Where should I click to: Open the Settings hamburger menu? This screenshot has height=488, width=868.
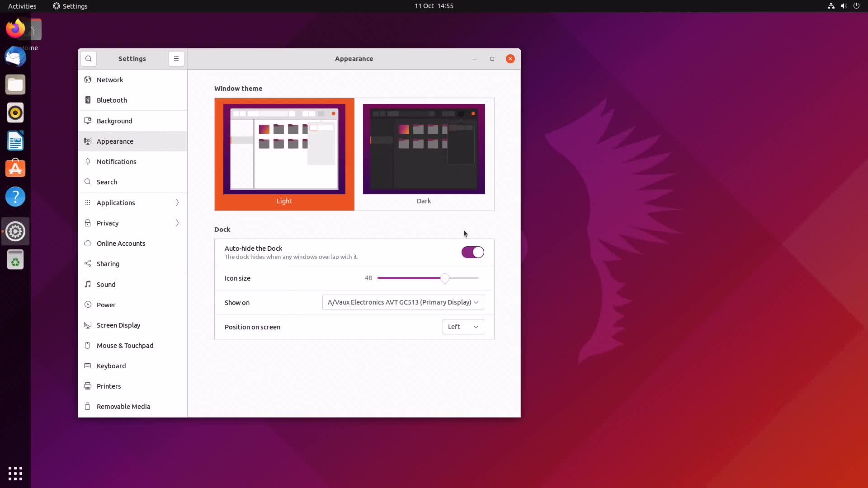point(176,59)
